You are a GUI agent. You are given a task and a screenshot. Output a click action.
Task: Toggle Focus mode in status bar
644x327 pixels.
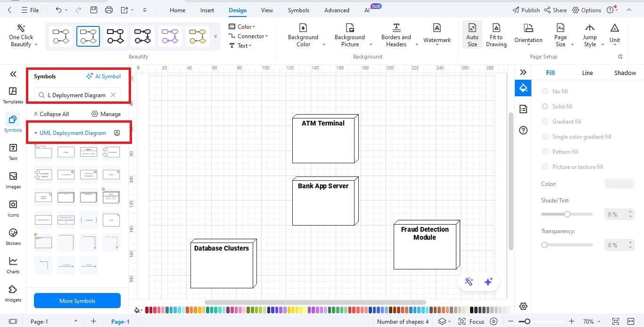tap(472, 321)
